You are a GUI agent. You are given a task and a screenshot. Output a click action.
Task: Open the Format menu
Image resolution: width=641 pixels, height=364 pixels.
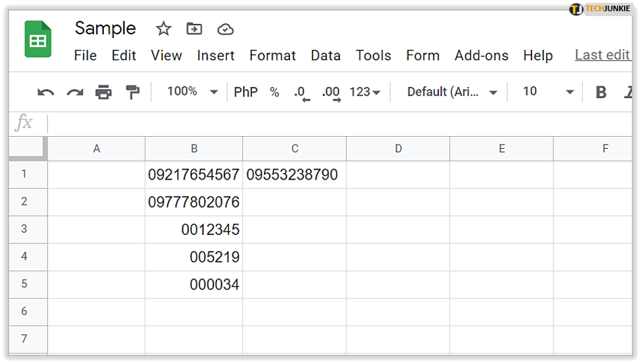[x=272, y=55]
